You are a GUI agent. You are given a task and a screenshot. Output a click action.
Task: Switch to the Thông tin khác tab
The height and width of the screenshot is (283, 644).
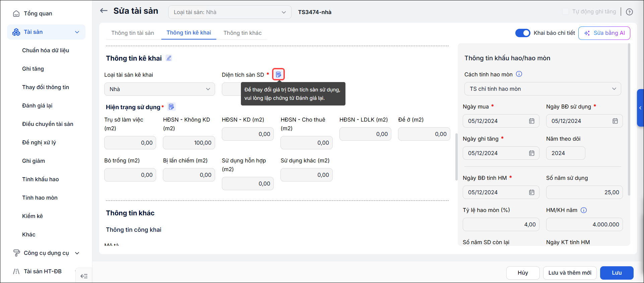(x=243, y=33)
